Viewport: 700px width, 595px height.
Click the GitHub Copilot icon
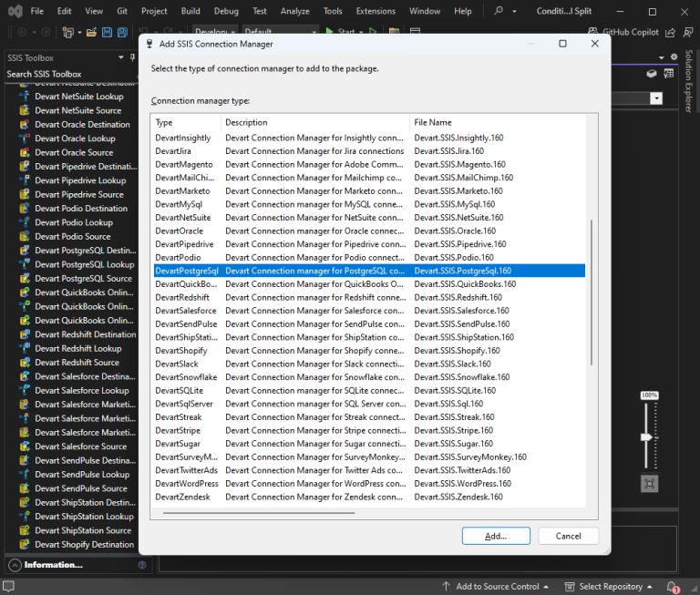click(592, 32)
